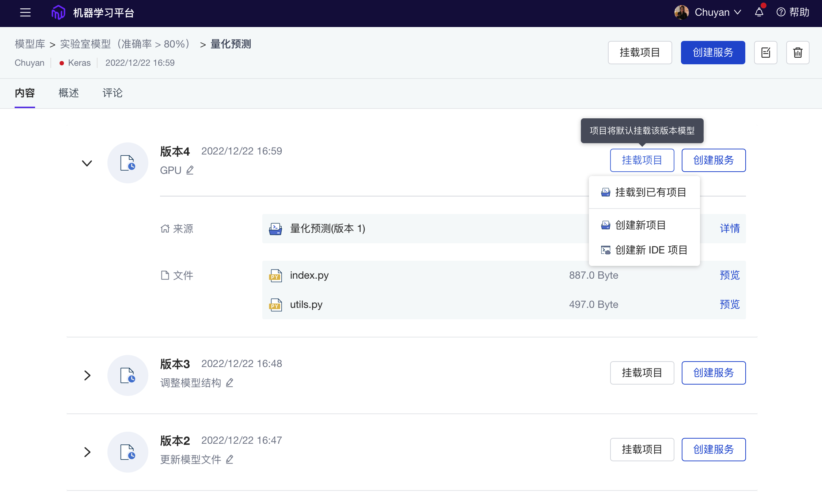Preview the index.py file
Screen dimensions: 822x504
tap(730, 275)
